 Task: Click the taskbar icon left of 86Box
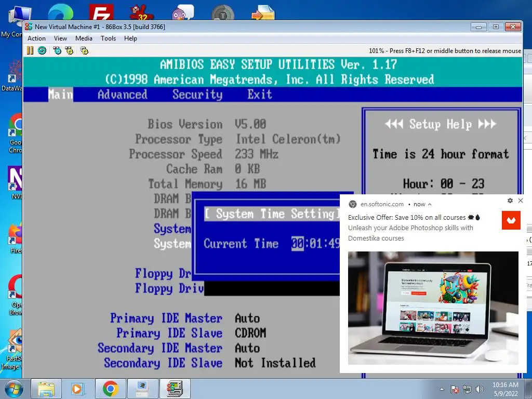(x=142, y=389)
